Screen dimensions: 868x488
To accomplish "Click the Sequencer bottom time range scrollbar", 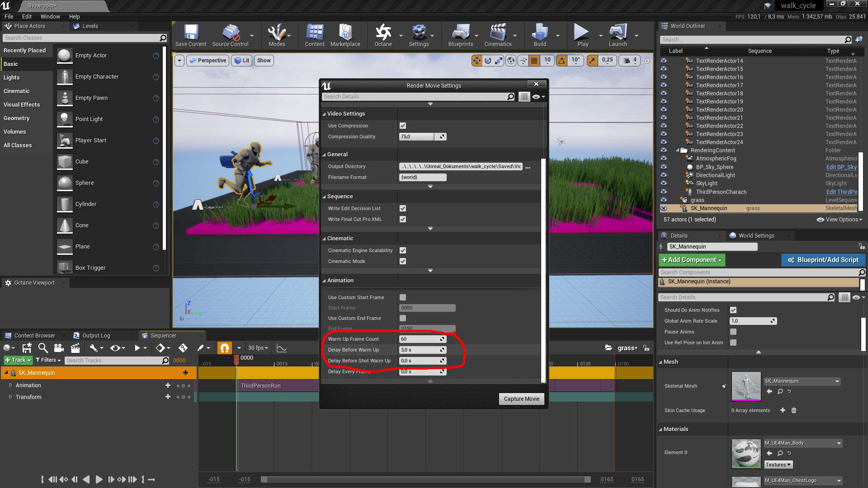I will (x=426, y=479).
